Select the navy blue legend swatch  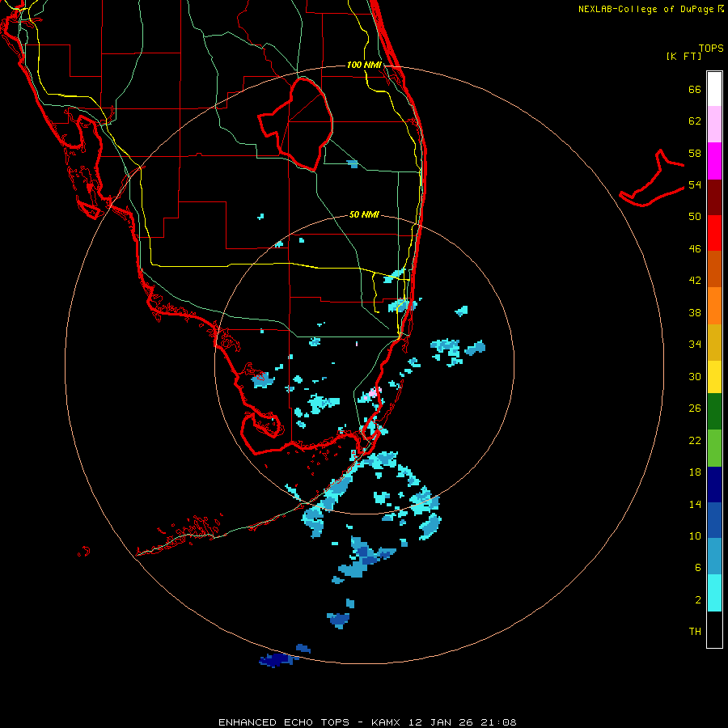[x=714, y=485]
